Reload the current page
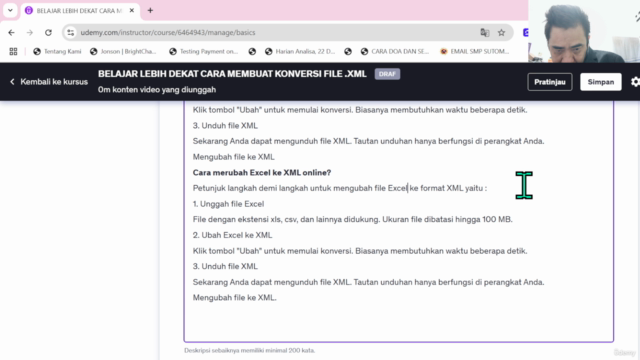 (48, 33)
